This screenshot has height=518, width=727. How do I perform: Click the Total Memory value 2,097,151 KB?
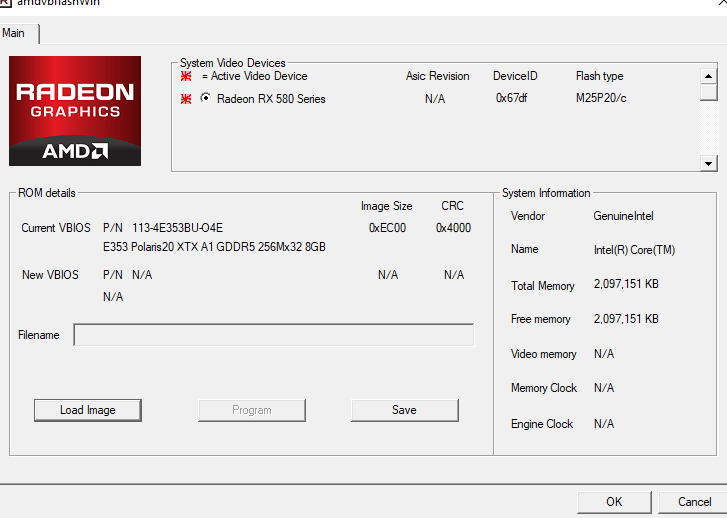point(626,284)
